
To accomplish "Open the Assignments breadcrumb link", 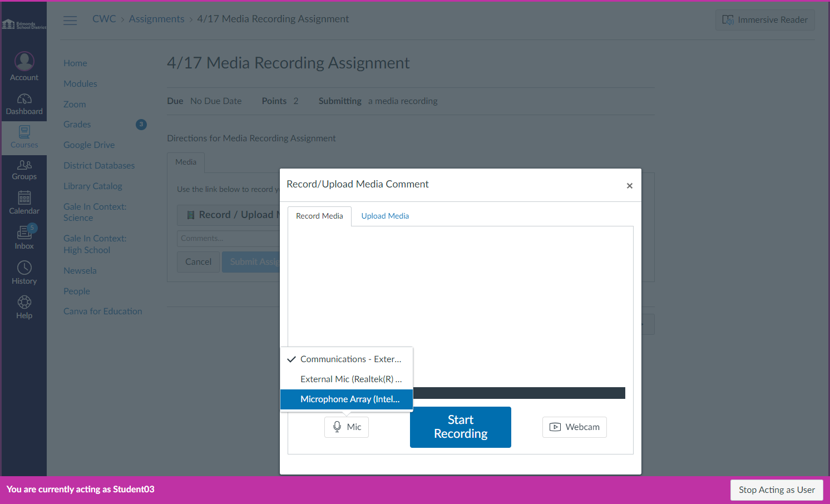I will (156, 19).
